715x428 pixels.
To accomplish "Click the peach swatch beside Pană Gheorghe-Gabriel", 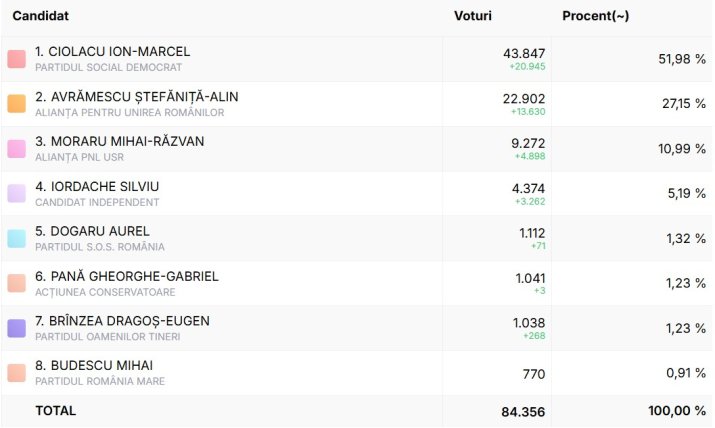I will click(16, 283).
